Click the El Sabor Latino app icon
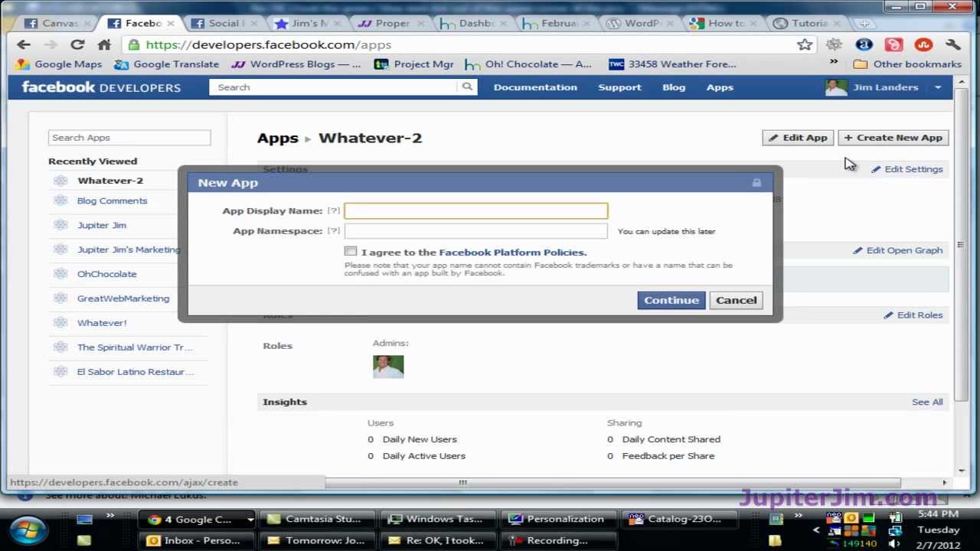 pos(60,372)
